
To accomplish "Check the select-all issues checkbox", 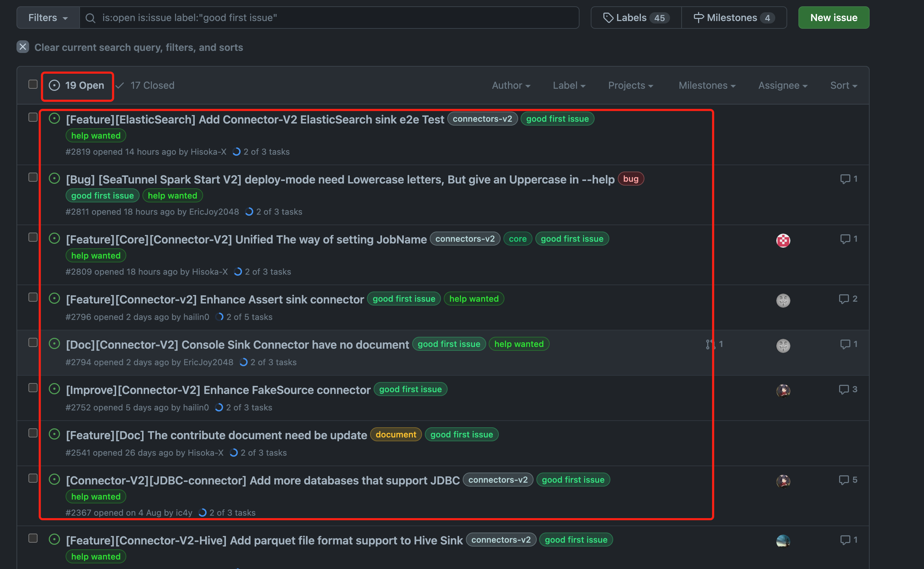I will (x=32, y=84).
